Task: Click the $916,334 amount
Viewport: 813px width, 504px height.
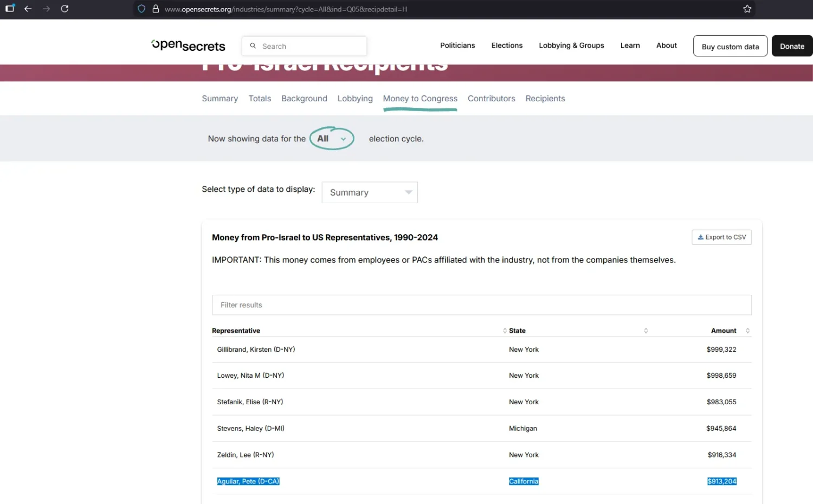Action: [722, 455]
